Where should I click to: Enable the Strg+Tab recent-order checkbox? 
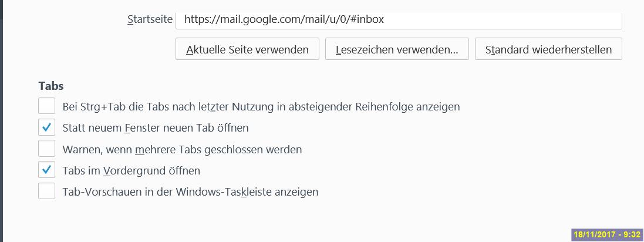click(x=47, y=106)
